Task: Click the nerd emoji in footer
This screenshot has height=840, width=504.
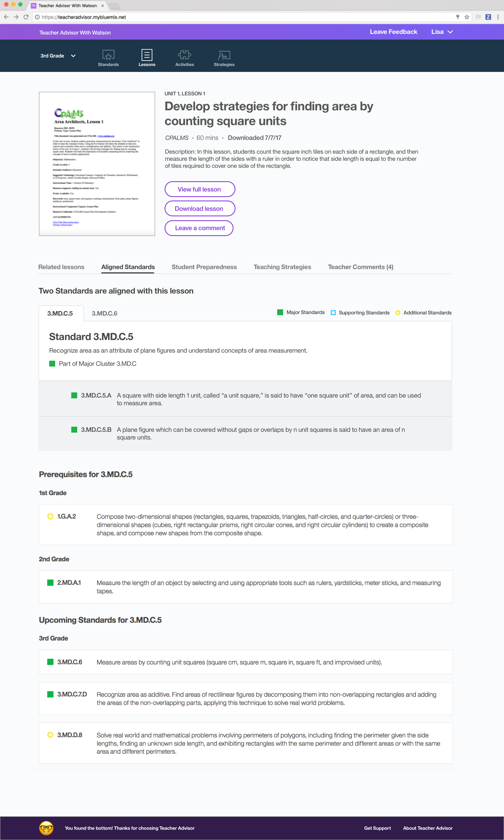Action: coord(46,828)
